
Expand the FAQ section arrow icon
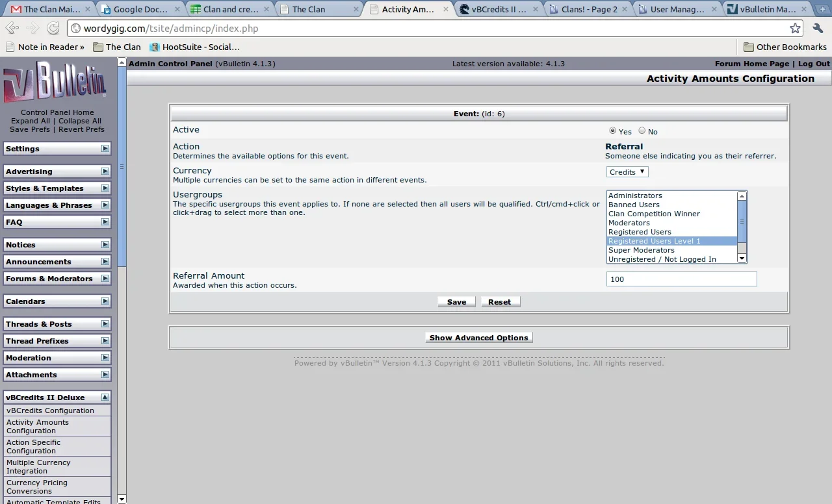coord(105,222)
